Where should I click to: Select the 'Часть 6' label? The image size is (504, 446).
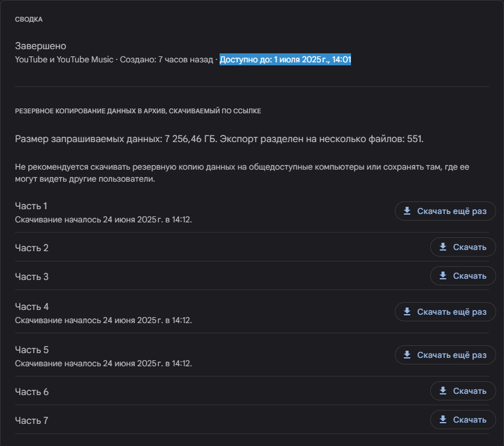[x=32, y=392]
